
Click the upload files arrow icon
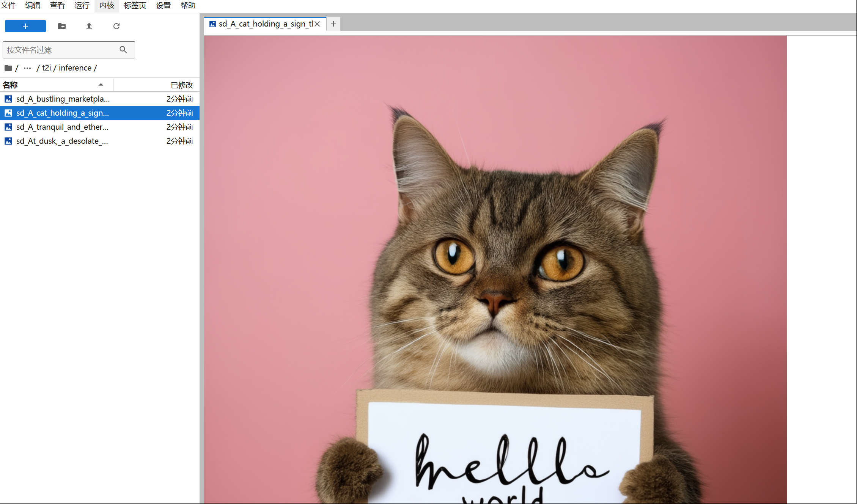[x=89, y=26]
